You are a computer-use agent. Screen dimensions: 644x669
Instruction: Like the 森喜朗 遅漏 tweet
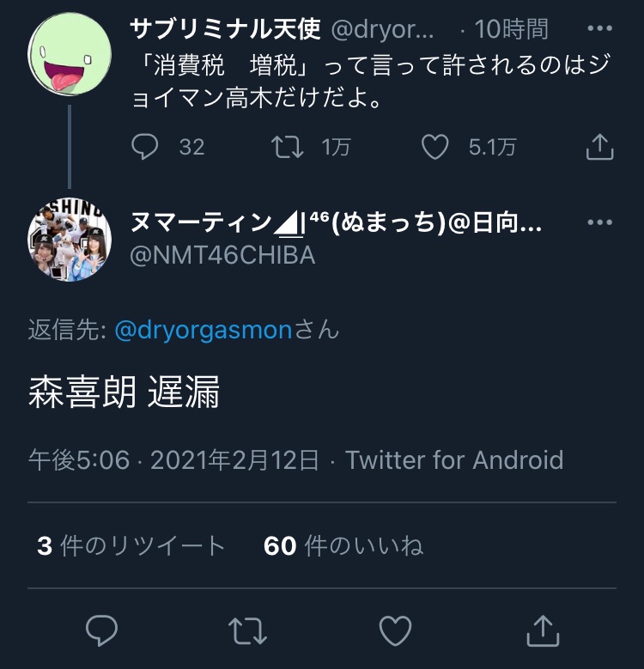pyautogui.click(x=396, y=631)
